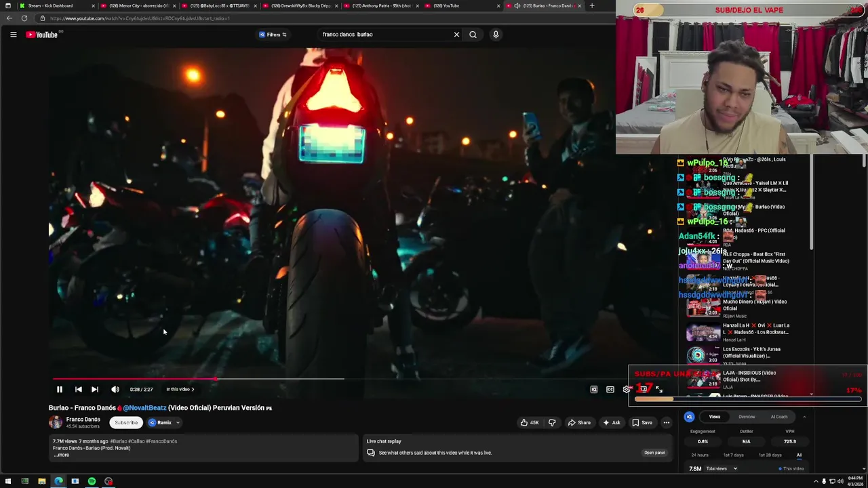Select the 1st 7 days range
The width and height of the screenshot is (868, 488).
(734, 455)
